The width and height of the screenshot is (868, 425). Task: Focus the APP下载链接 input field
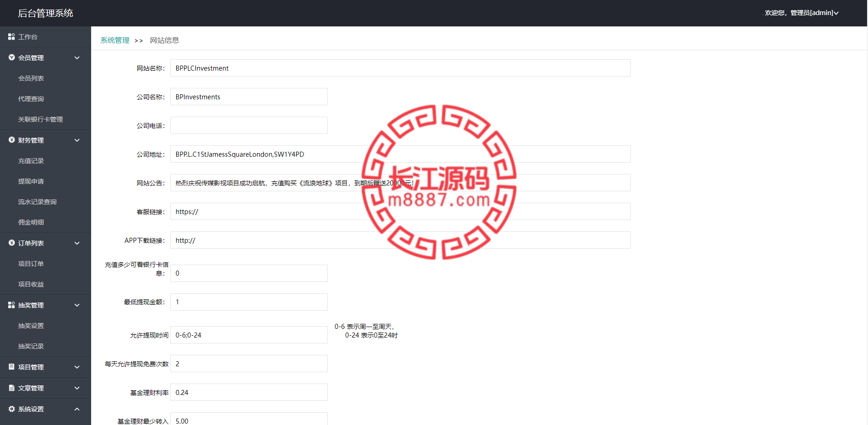coord(401,240)
